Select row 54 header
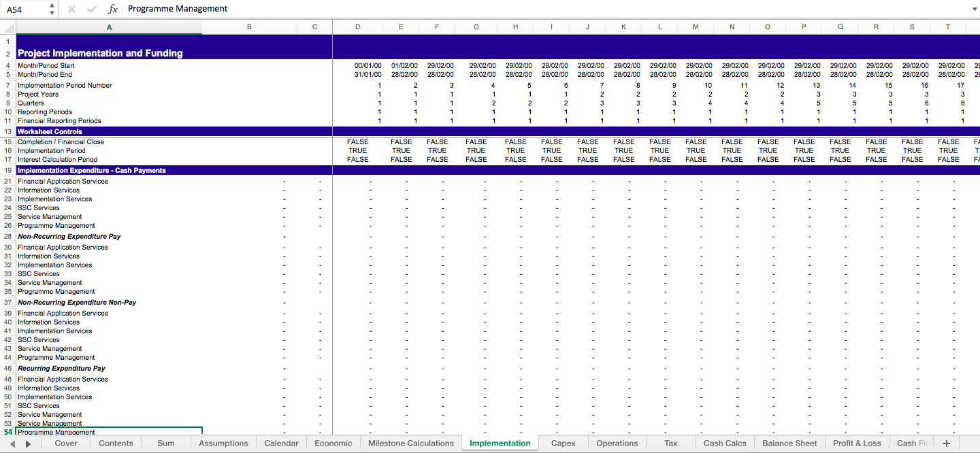Viewport: 980px width, 453px height. [8, 432]
